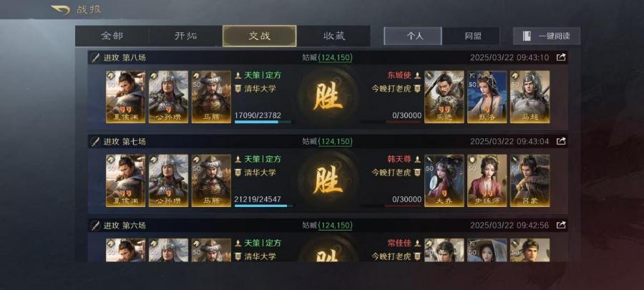
Task: Switch to the 开拓 tab
Action: pos(185,36)
